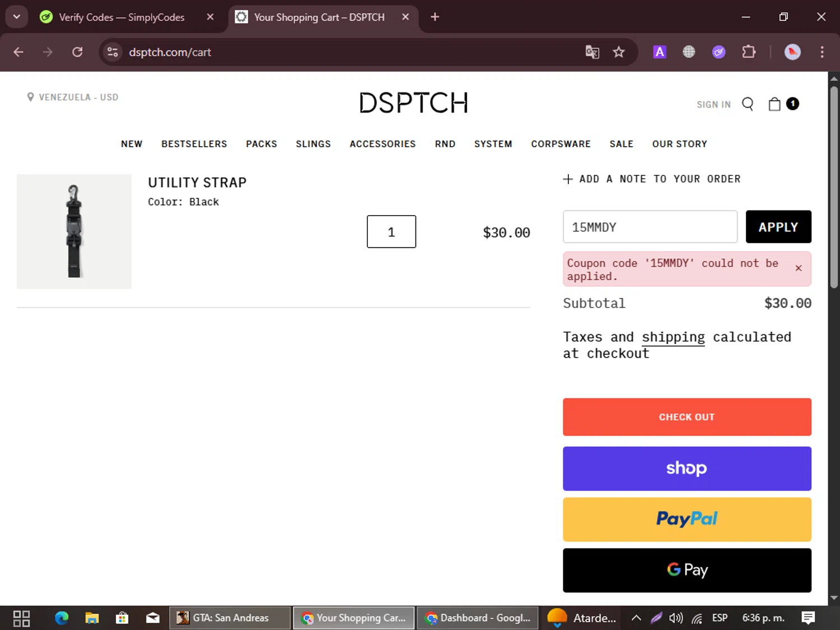Open a new browser tab

coord(435,17)
